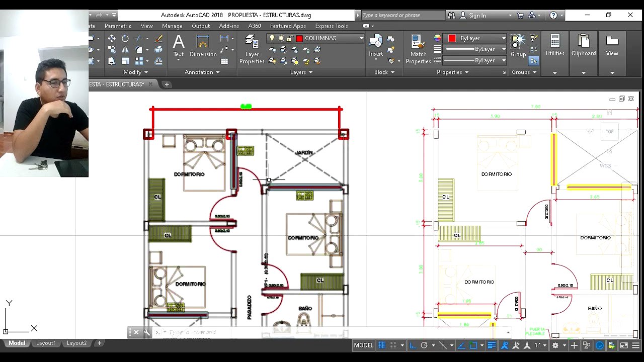This screenshot has height=362, width=644.
Task: Select the Explode tool
Action: click(x=158, y=50)
